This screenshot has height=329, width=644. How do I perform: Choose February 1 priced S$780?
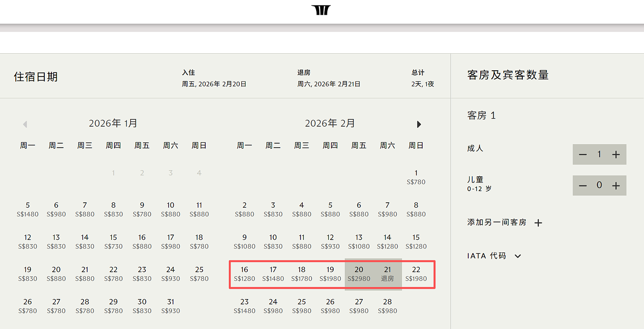click(416, 177)
